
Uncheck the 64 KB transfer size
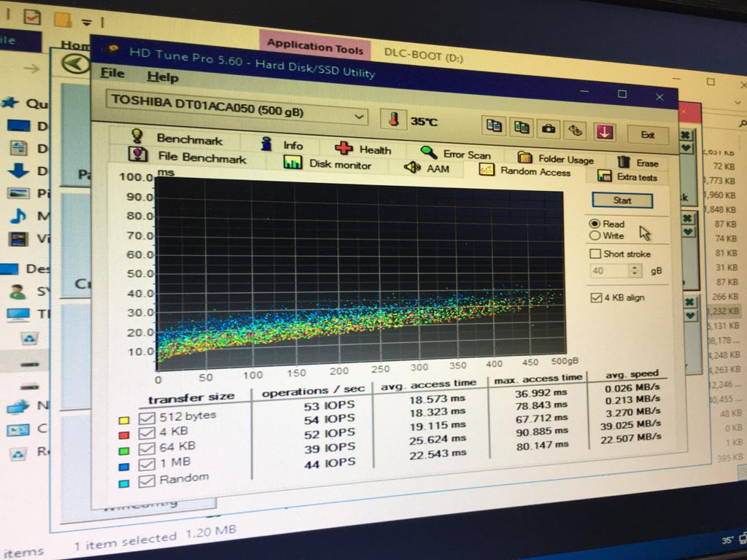[147, 448]
